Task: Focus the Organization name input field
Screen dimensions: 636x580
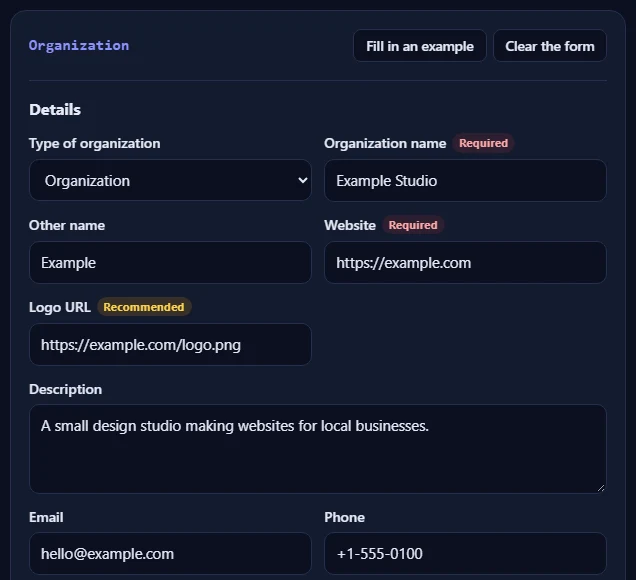Action: point(465,180)
